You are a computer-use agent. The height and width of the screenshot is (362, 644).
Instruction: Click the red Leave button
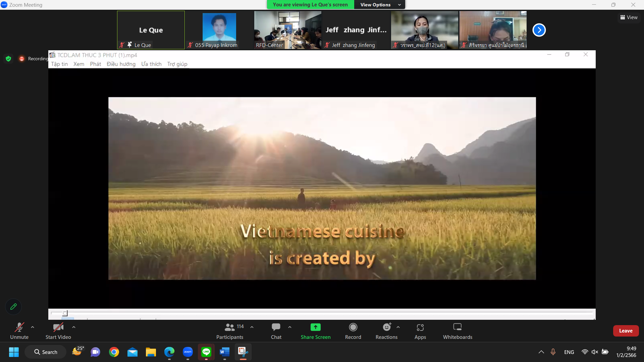tap(626, 331)
